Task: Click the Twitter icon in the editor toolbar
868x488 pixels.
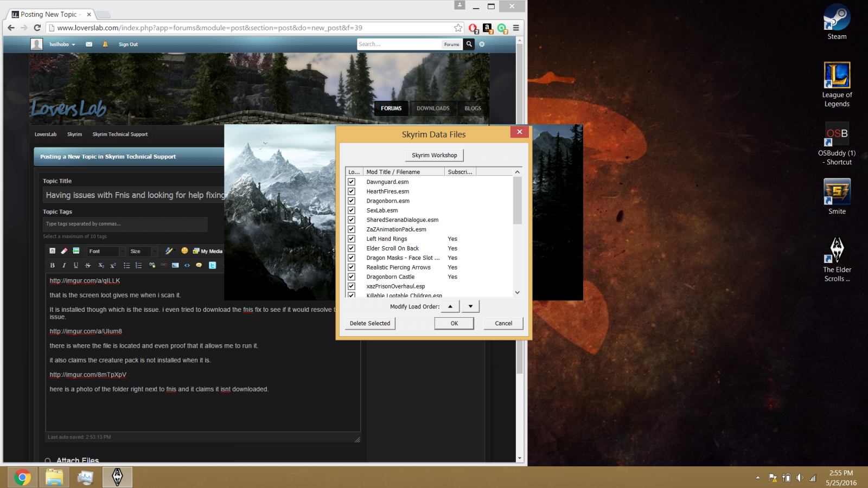Action: coord(212,265)
